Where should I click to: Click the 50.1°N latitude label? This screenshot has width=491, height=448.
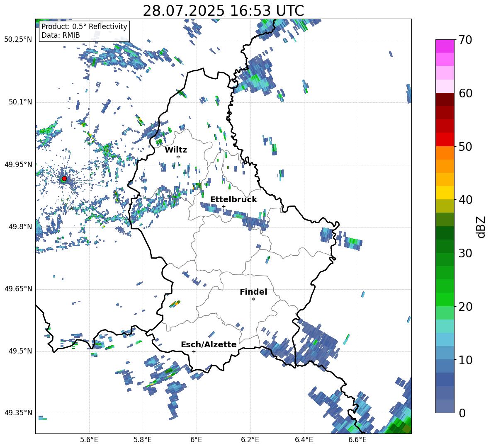pyautogui.click(x=20, y=102)
